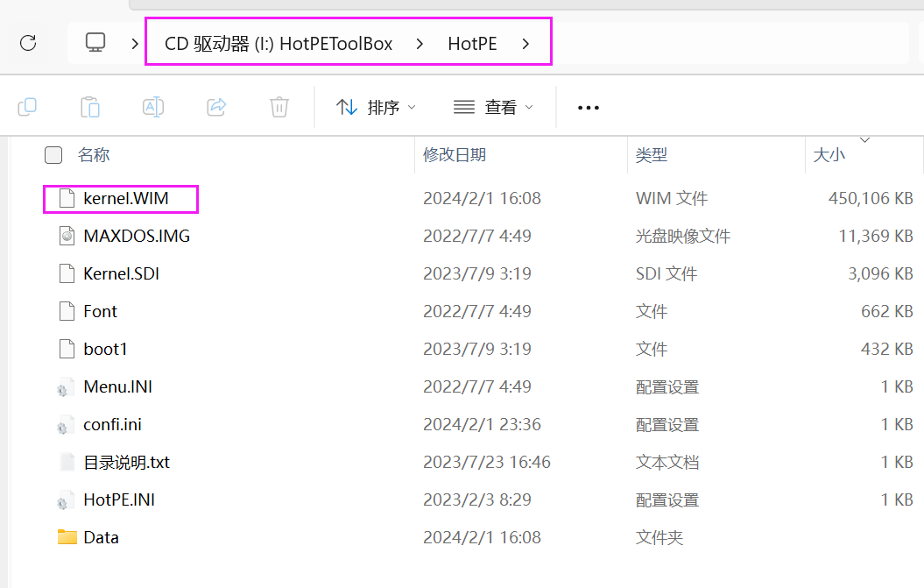Click empty address bar area to edit path
924x588 pixels.
[730, 43]
